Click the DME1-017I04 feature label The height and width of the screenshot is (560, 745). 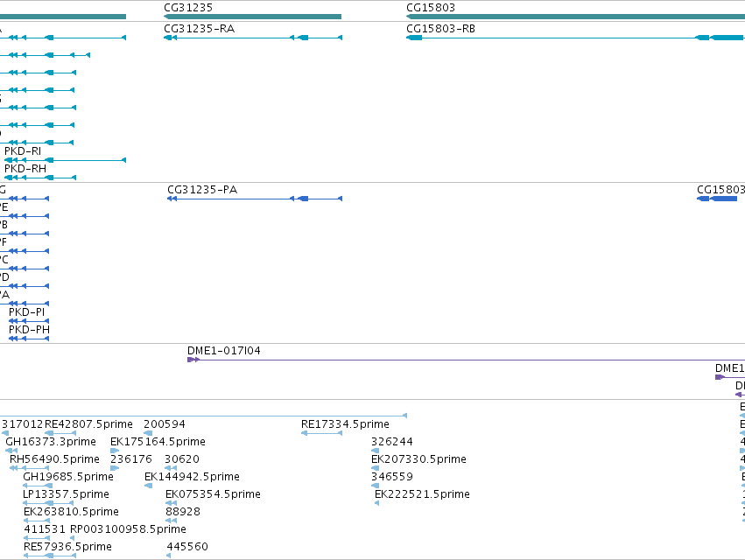coord(224,351)
